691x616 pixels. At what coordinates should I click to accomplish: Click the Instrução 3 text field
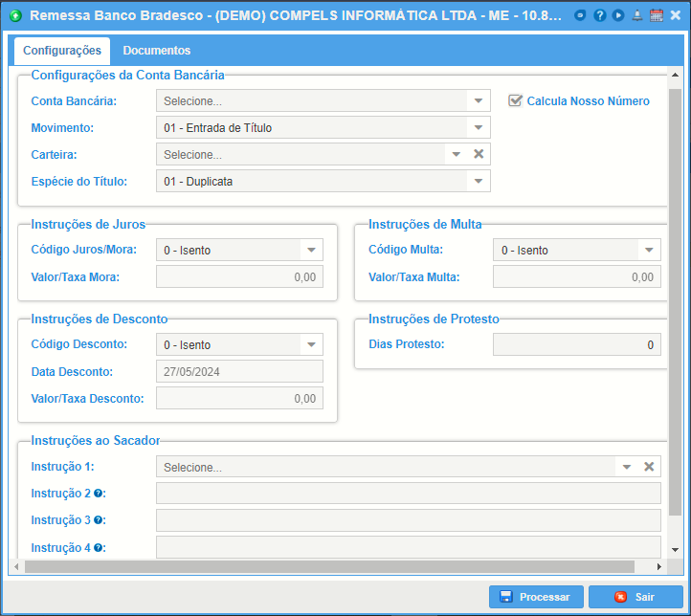pos(409,520)
